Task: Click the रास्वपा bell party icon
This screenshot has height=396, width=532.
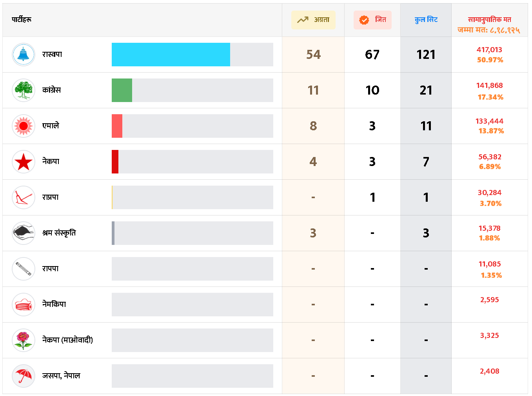Action: pyautogui.click(x=24, y=55)
